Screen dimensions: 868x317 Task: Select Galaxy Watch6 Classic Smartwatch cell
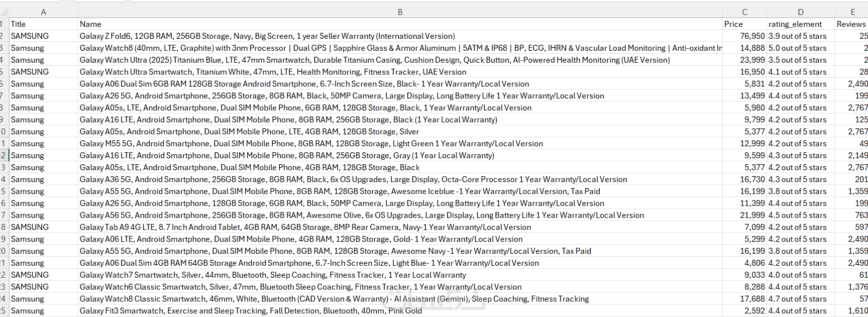[x=400, y=287]
